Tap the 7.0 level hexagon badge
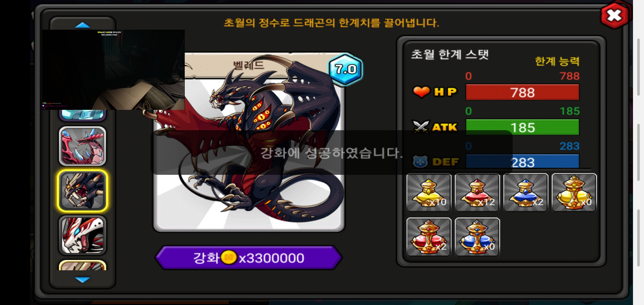 pos(346,69)
